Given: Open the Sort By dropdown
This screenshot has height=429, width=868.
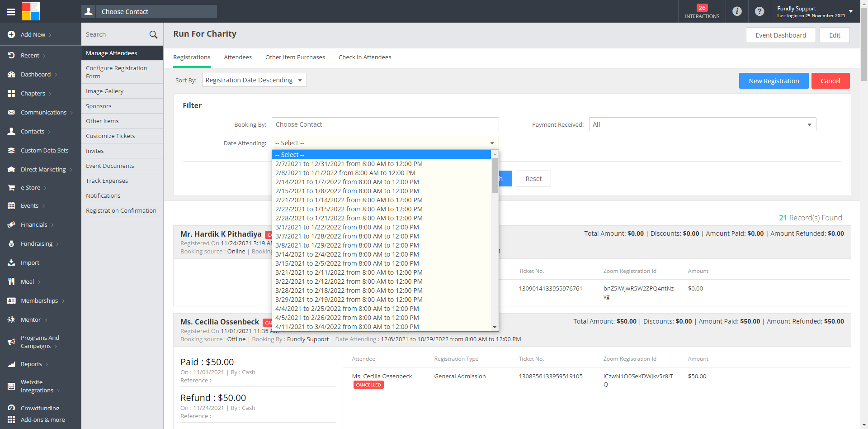Looking at the screenshot, I should pyautogui.click(x=254, y=80).
